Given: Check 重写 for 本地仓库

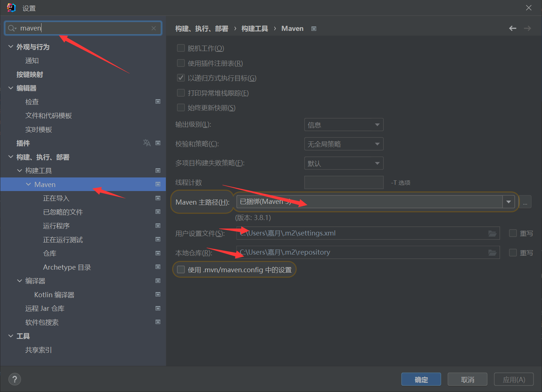Looking at the screenshot, I should point(513,253).
